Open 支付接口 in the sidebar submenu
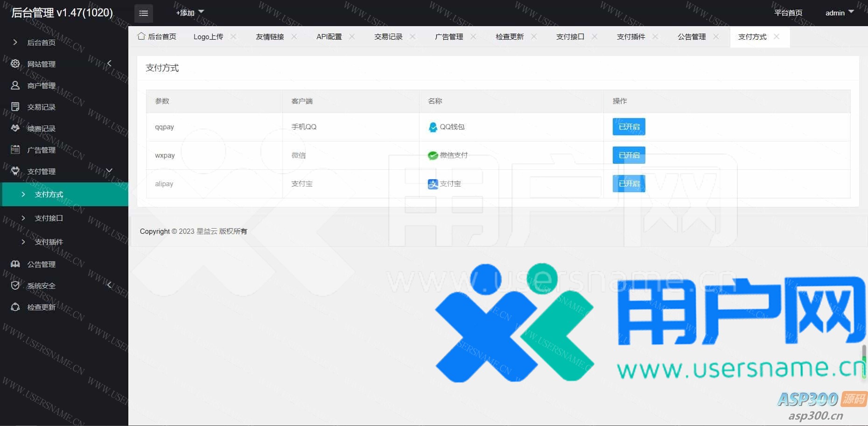868x426 pixels. [49, 218]
